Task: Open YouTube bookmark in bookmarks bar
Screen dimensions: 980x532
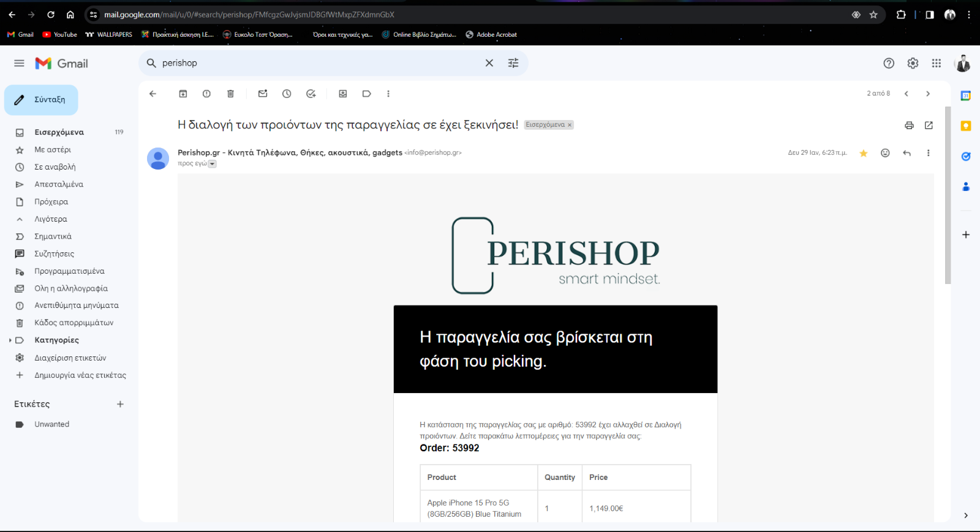Action: 59,34
